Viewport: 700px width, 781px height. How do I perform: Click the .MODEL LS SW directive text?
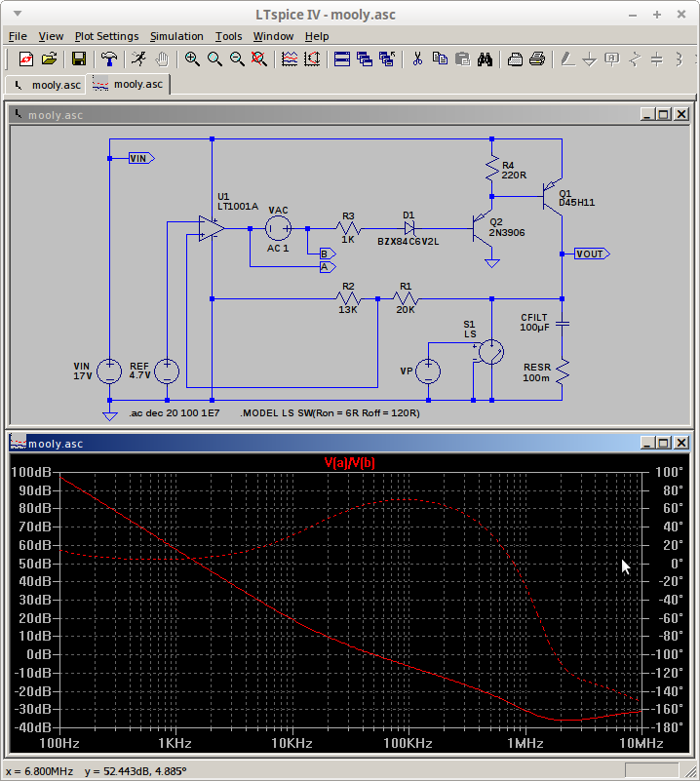[x=331, y=412]
